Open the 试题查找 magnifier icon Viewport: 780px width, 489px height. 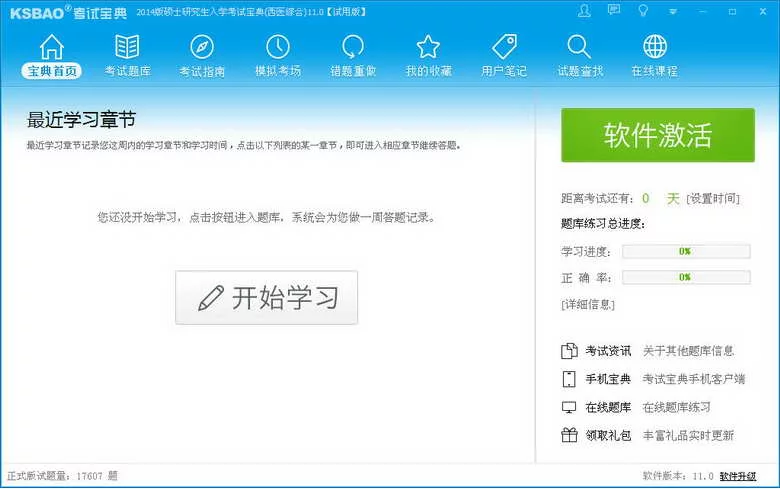pyautogui.click(x=579, y=47)
